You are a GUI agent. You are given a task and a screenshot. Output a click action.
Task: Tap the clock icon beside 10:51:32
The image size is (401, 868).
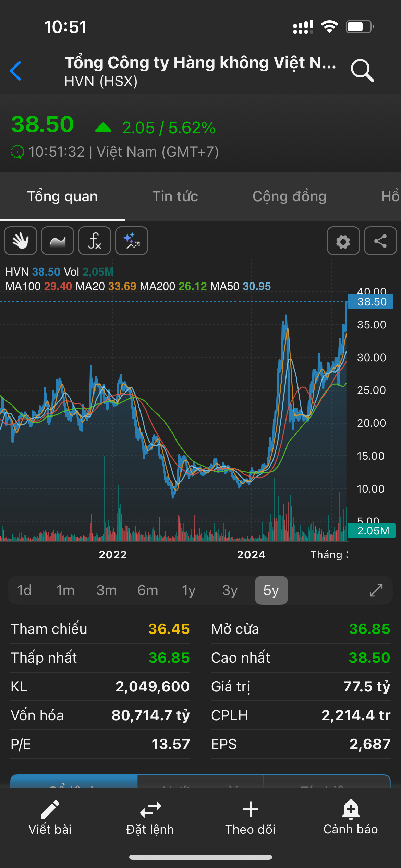pos(17,152)
